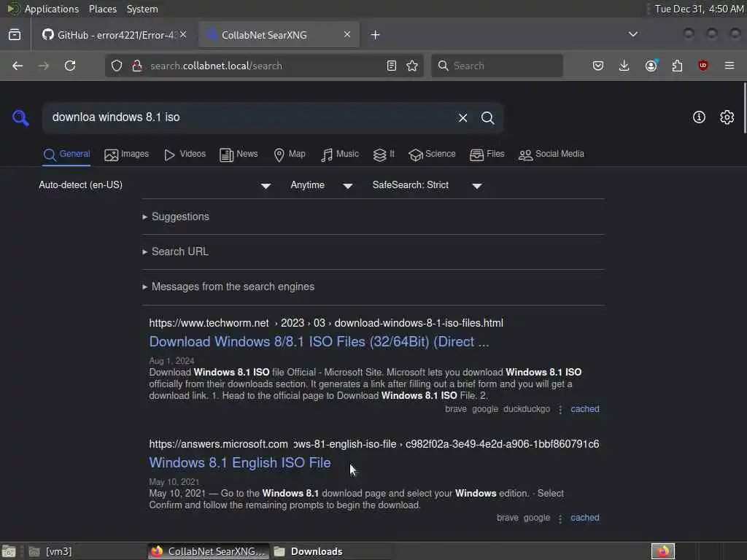This screenshot has width=747, height=560.
Task: Click the answers.microsoft.com result URL
Action: [374, 444]
